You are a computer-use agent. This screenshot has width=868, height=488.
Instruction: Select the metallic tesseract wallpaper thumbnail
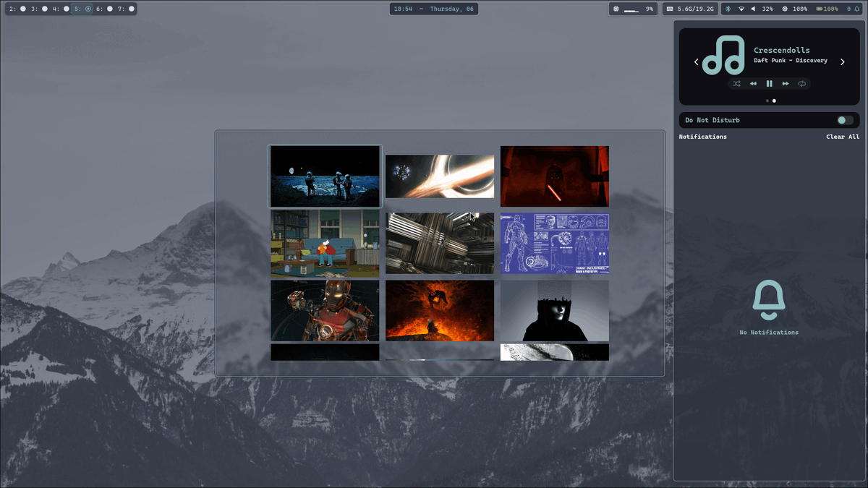pos(440,244)
